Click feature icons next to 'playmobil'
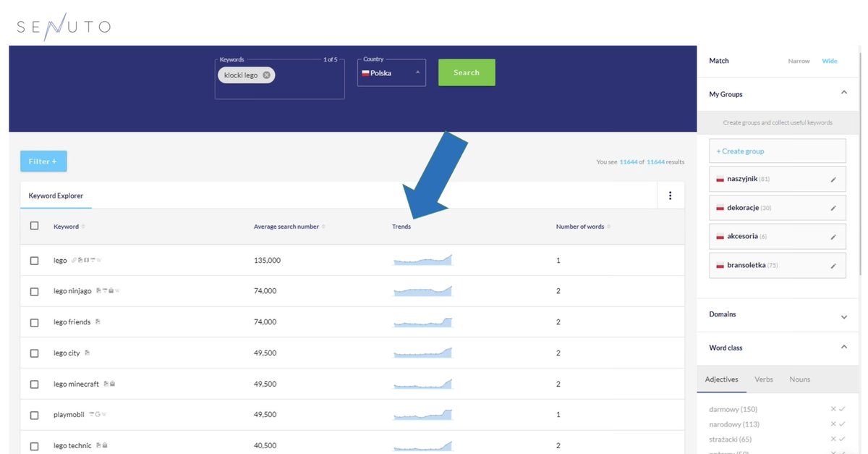The height and width of the screenshot is (454, 868). point(98,415)
